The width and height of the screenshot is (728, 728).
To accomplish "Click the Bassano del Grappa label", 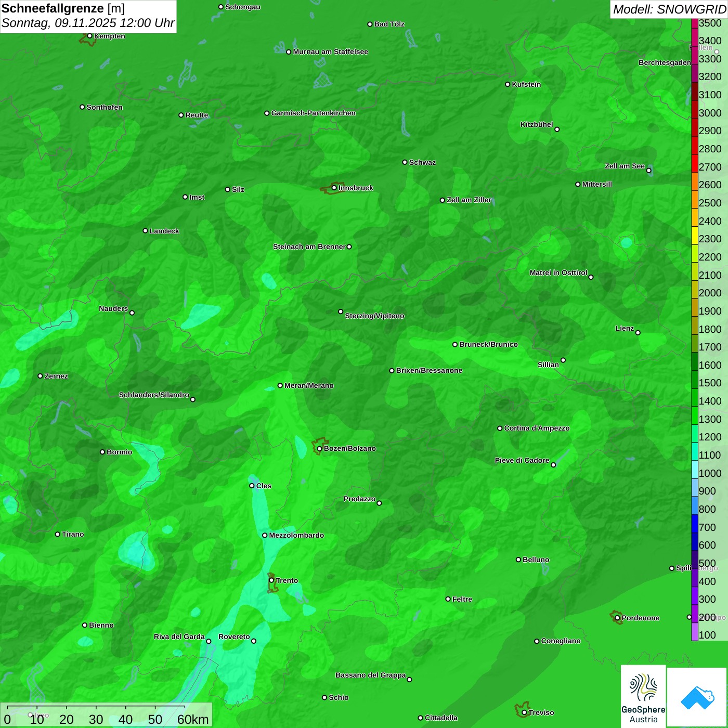I will [371, 675].
